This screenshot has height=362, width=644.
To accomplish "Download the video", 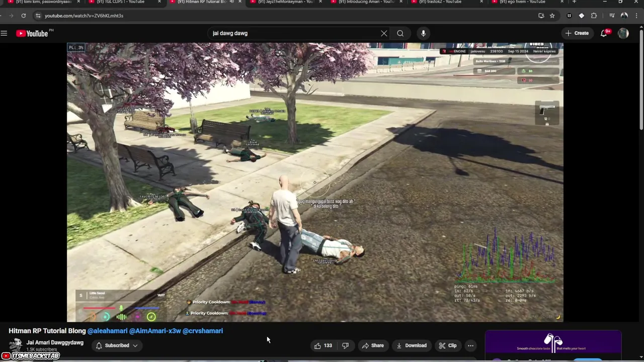I will 411,345.
